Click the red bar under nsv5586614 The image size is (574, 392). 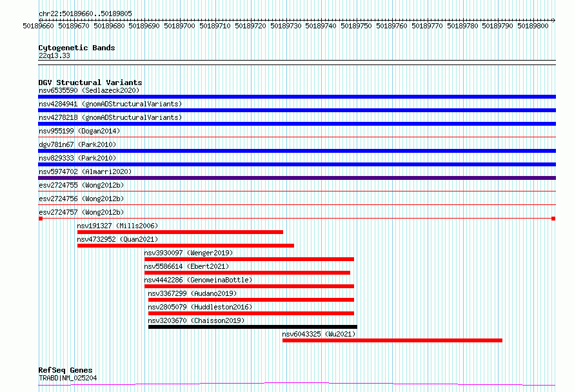coord(248,273)
